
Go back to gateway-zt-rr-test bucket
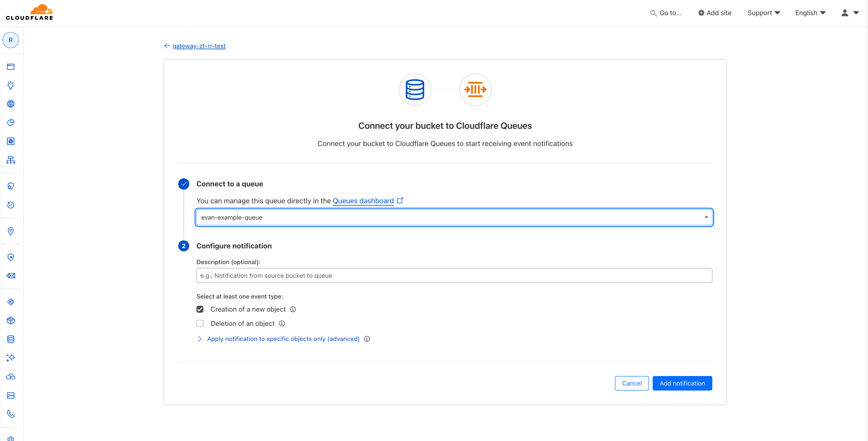198,46
